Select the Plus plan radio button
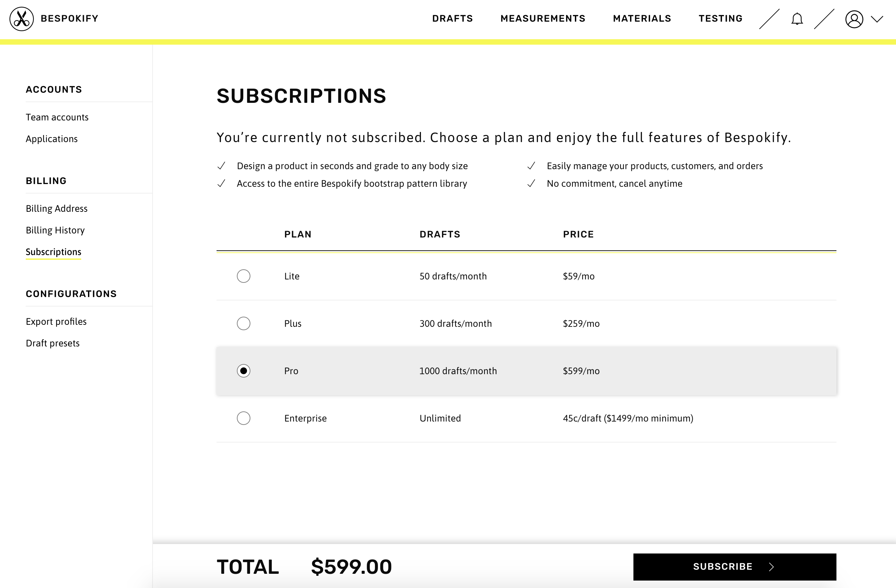 [x=243, y=323]
